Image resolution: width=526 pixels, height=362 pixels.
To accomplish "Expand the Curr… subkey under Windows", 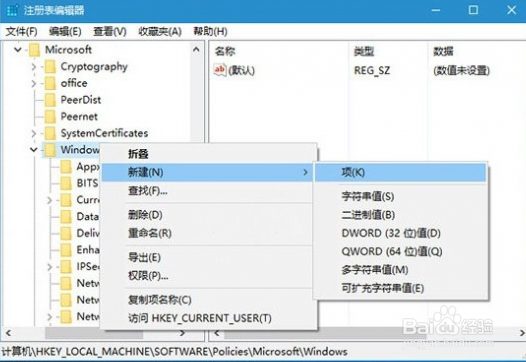I will point(49,200).
